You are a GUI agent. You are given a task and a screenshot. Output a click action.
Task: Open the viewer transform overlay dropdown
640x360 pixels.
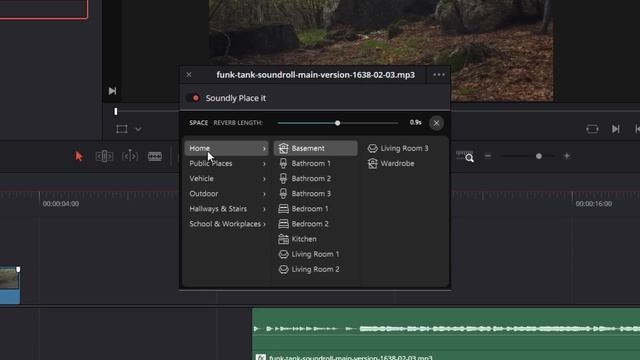click(138, 129)
